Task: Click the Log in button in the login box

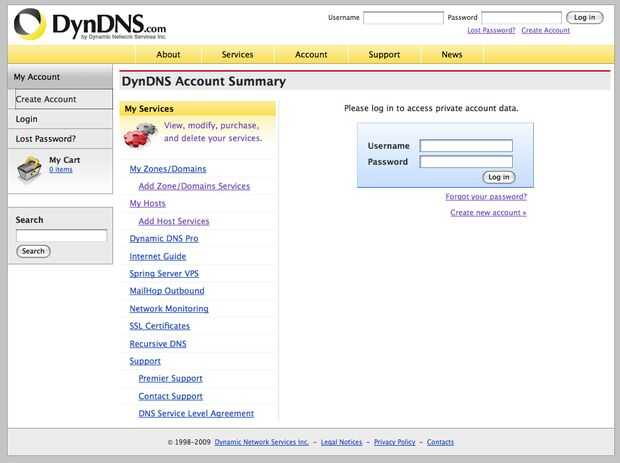Action: click(499, 177)
